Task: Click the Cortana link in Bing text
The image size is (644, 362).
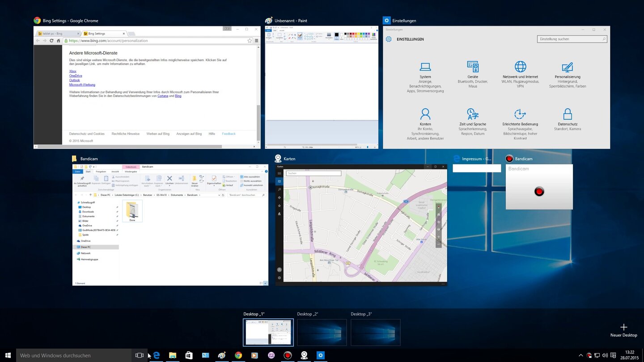Action: (163, 96)
